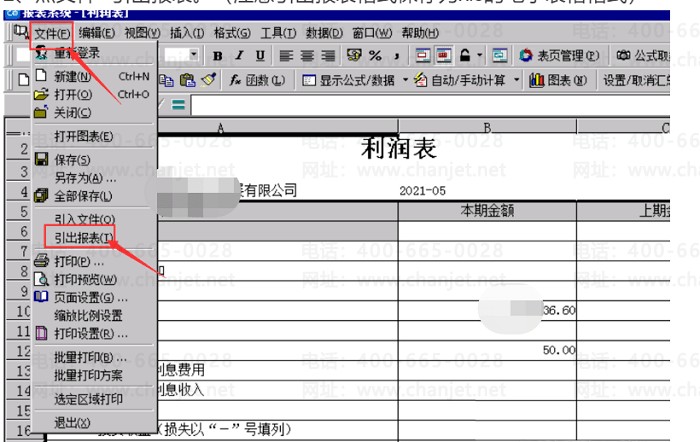Click the align left icon

click(287, 56)
